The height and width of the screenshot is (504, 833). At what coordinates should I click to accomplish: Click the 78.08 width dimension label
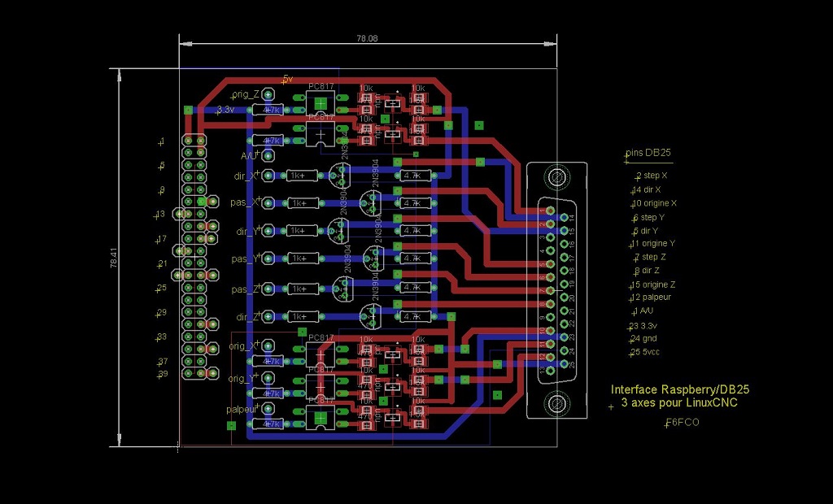pos(367,38)
